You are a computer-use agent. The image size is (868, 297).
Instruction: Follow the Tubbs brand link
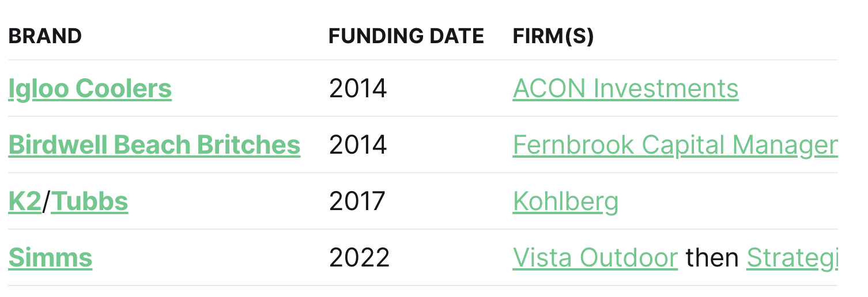click(89, 201)
